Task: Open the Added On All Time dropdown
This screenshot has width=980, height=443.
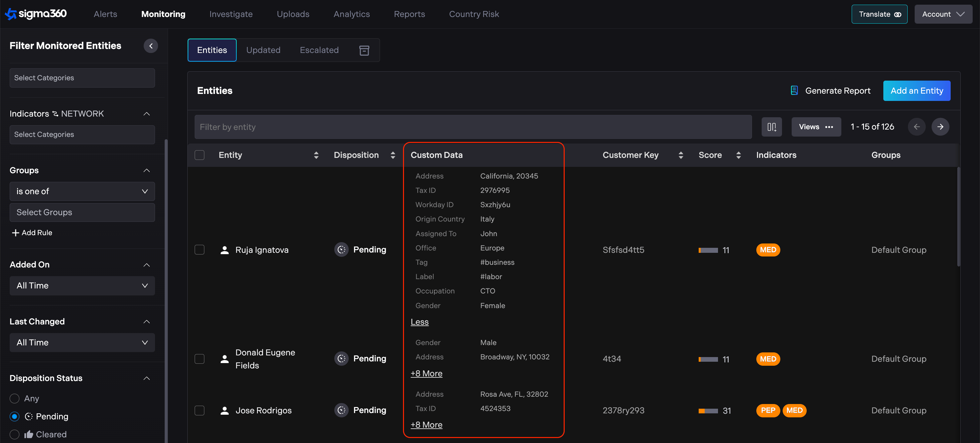Action: pyautogui.click(x=82, y=285)
